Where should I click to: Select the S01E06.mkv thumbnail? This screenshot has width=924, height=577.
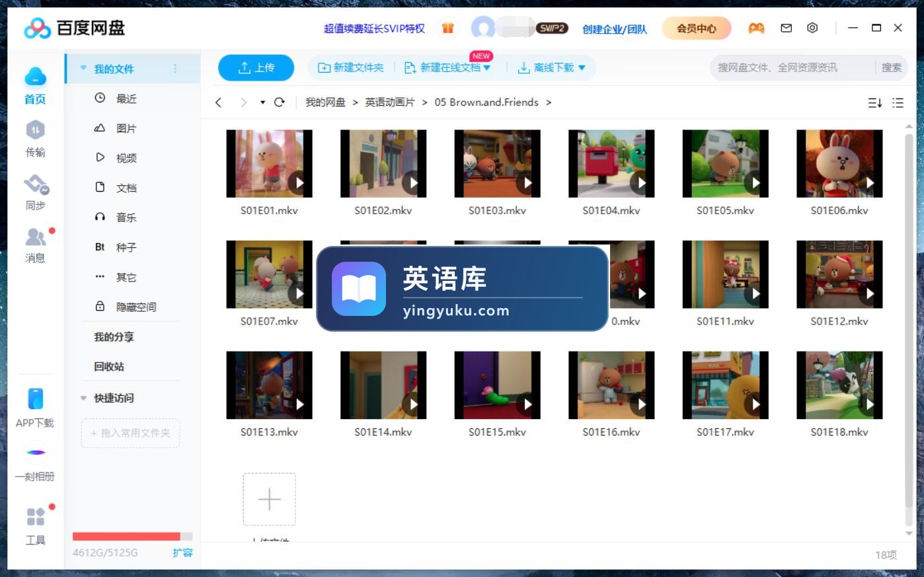tap(839, 163)
